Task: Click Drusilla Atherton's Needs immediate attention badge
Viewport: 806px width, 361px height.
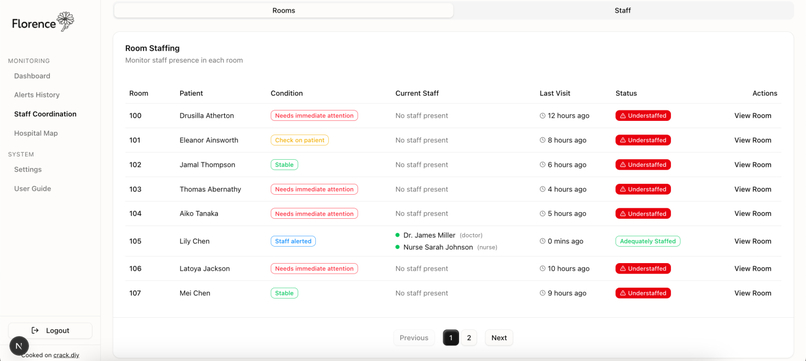Action: pyautogui.click(x=314, y=116)
